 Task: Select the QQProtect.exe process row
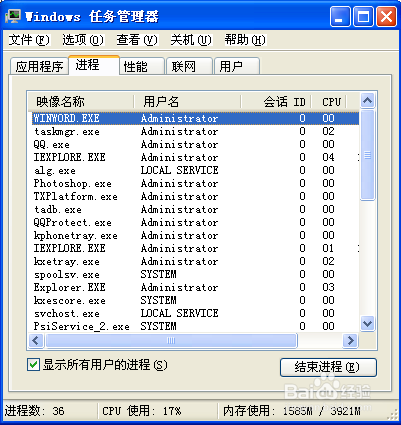pyautogui.click(x=195, y=222)
